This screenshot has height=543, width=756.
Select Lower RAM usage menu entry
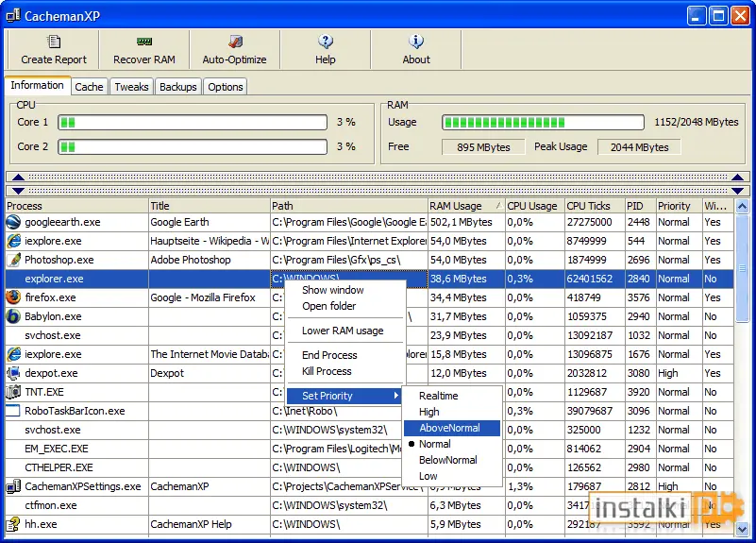tap(343, 331)
